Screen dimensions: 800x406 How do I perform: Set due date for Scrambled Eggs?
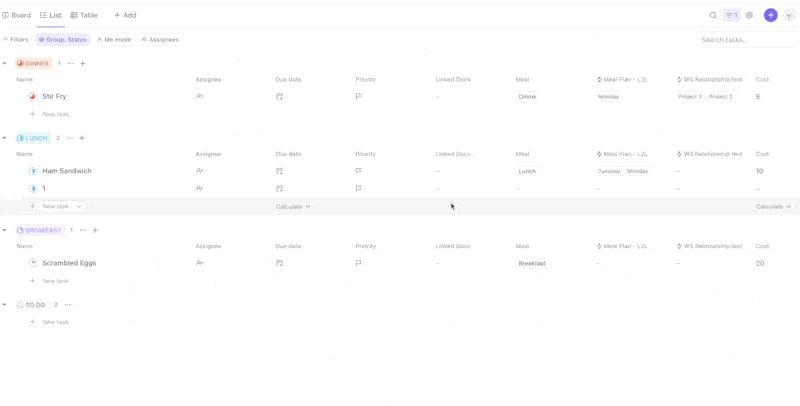coord(280,263)
